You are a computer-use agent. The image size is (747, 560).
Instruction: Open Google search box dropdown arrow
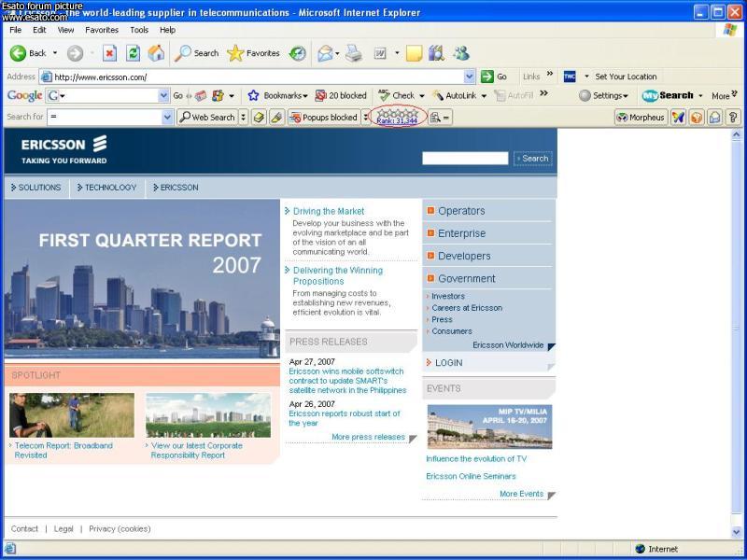(163, 96)
